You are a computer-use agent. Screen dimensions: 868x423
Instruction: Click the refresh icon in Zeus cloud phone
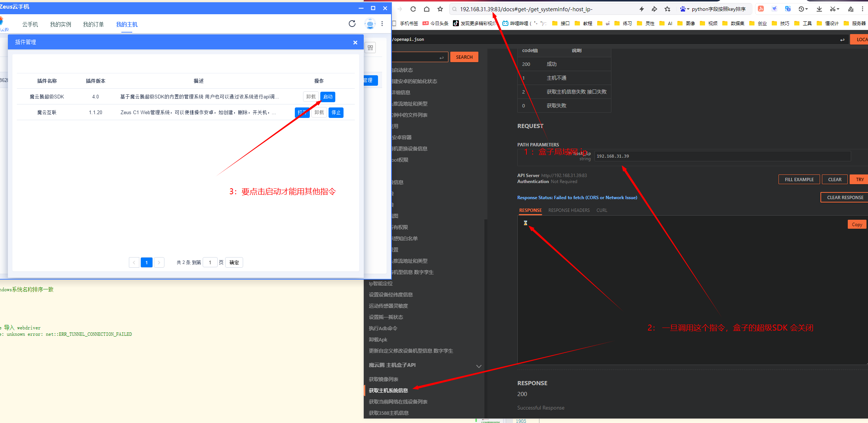tap(352, 24)
